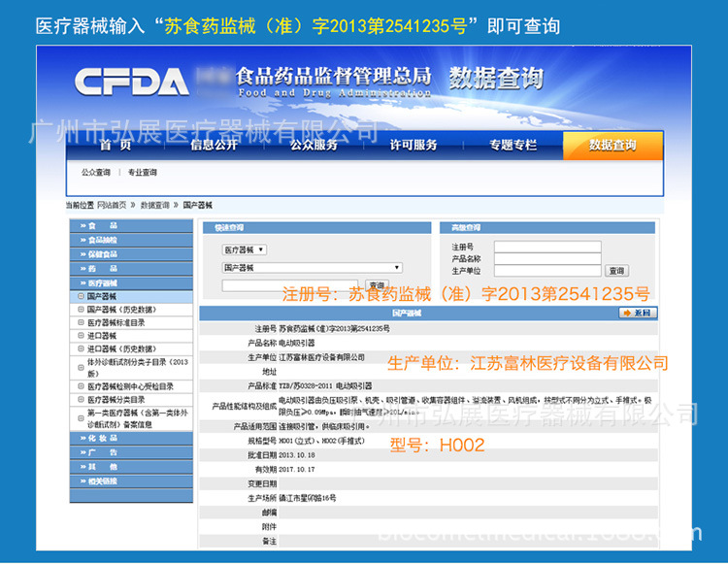Click plus icon beside 第一类医疗器械备案信息
This screenshot has height=564, width=728.
coord(81,418)
